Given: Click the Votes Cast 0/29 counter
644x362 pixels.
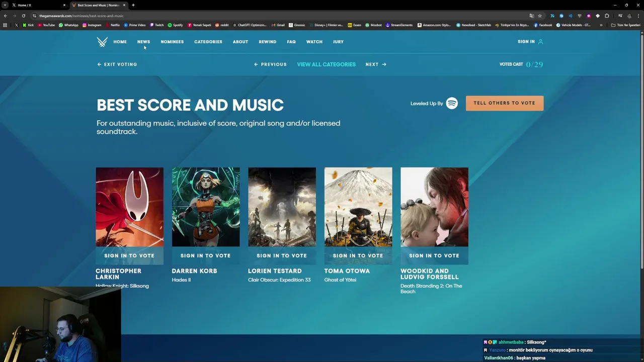Looking at the screenshot, I should click(x=521, y=64).
